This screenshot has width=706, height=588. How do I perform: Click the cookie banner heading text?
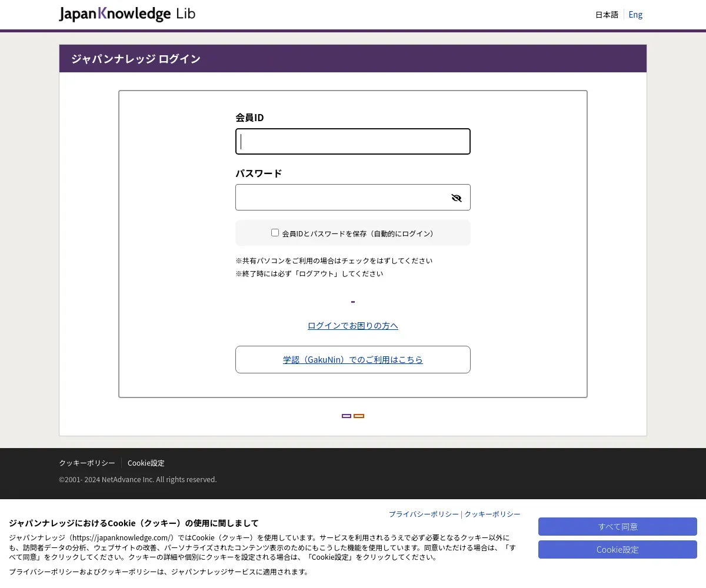pyautogui.click(x=134, y=523)
